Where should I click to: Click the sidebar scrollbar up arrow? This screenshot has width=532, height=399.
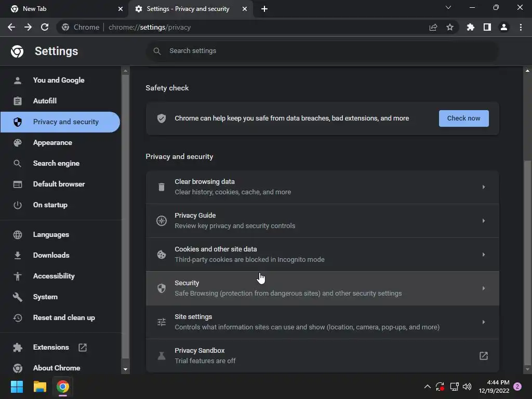click(x=126, y=71)
